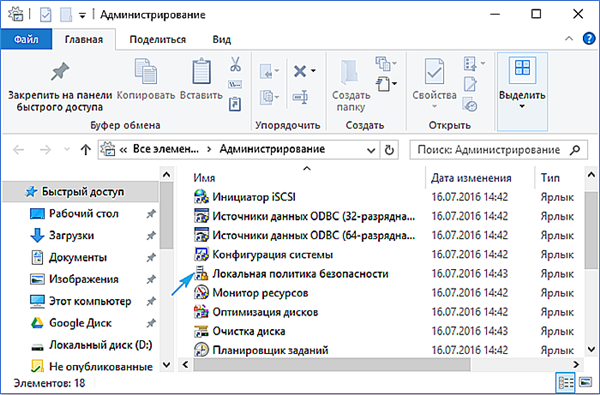
Task: Click the refresh icon beside address bar
Action: (x=389, y=150)
